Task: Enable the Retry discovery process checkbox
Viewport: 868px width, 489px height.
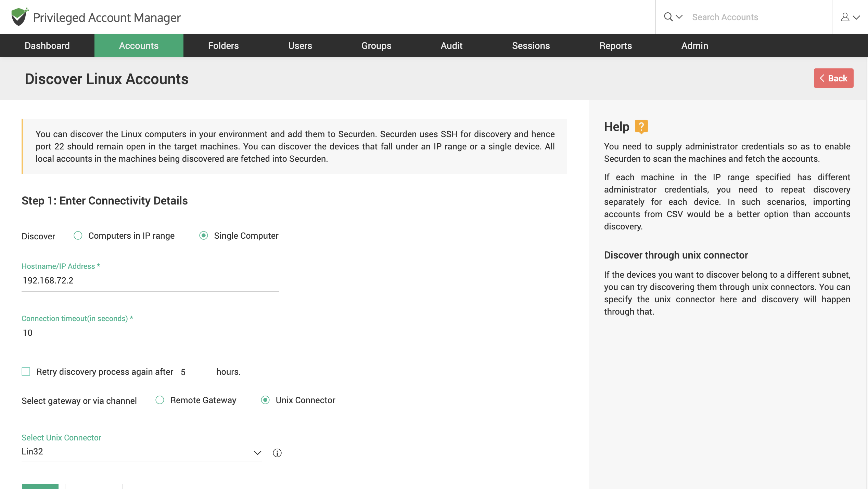Action: pyautogui.click(x=26, y=372)
